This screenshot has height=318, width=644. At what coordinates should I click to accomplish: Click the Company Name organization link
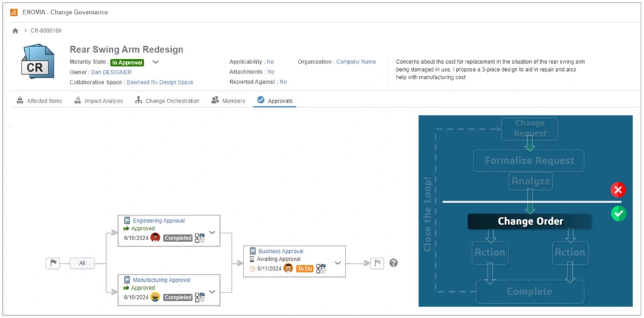coord(356,62)
